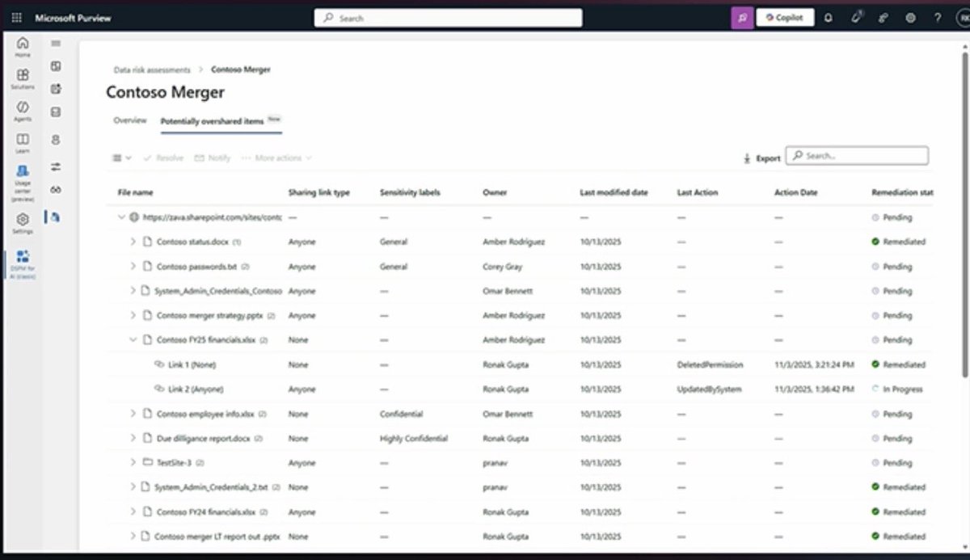Collapse Contoso FY25 financials.xlsx row

(133, 340)
